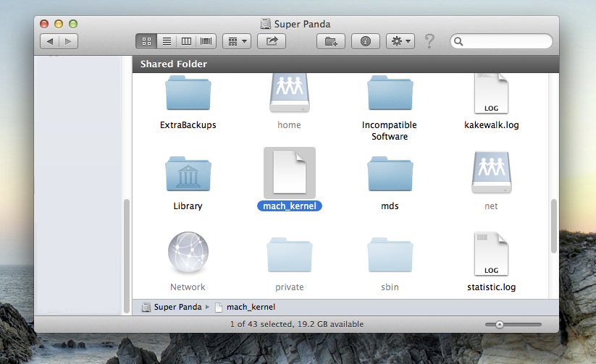Click the mach_kernel file icon

point(290,172)
